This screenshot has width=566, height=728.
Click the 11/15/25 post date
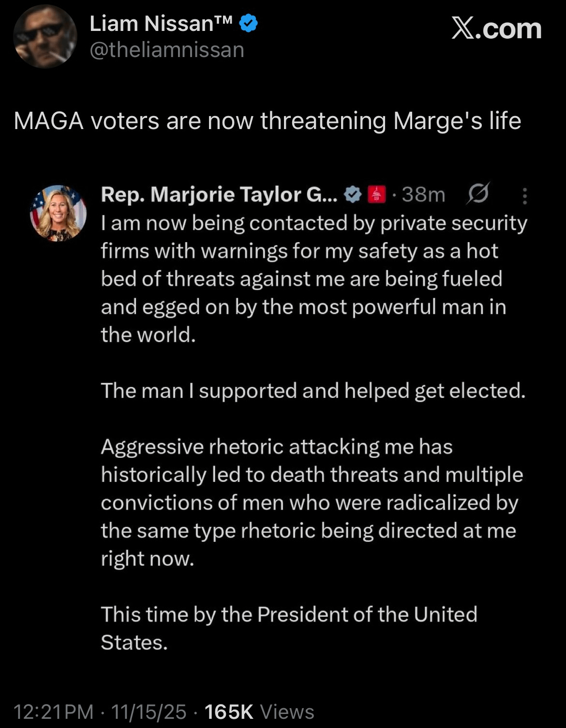tap(149, 712)
